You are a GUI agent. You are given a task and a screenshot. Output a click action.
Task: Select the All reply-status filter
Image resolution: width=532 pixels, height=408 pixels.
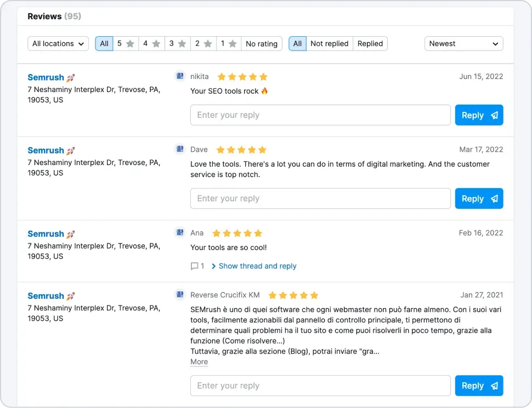point(298,44)
